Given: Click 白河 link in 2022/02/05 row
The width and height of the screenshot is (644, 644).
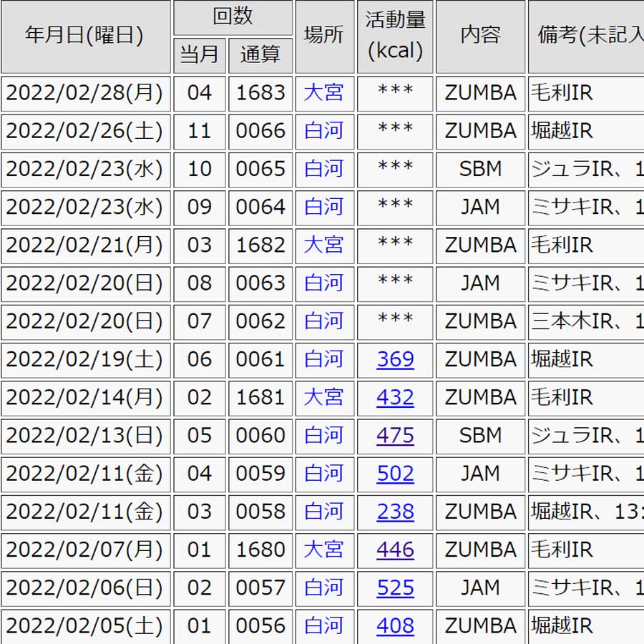Looking at the screenshot, I should 323,626.
